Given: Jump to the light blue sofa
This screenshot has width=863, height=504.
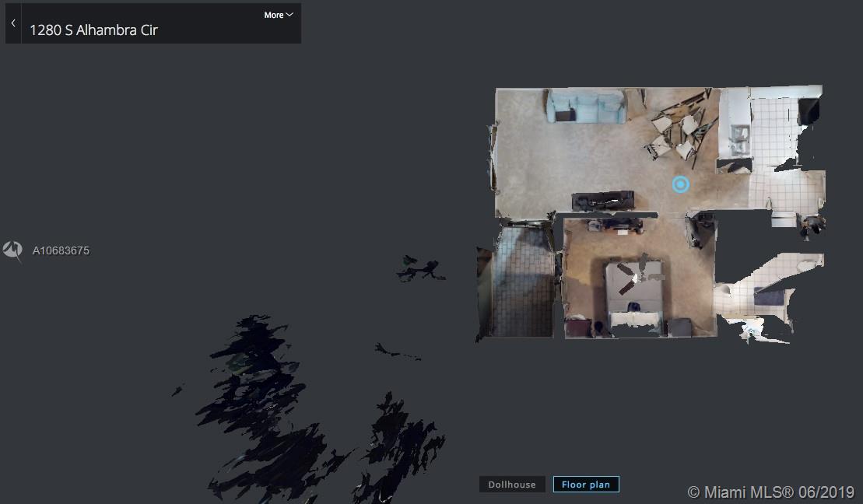Looking at the screenshot, I should [x=586, y=107].
